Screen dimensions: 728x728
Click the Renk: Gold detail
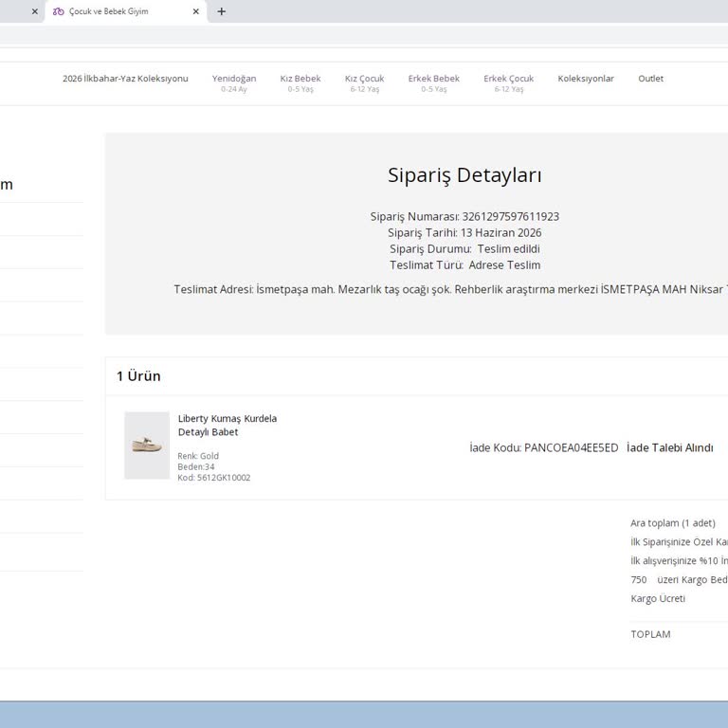(198, 456)
